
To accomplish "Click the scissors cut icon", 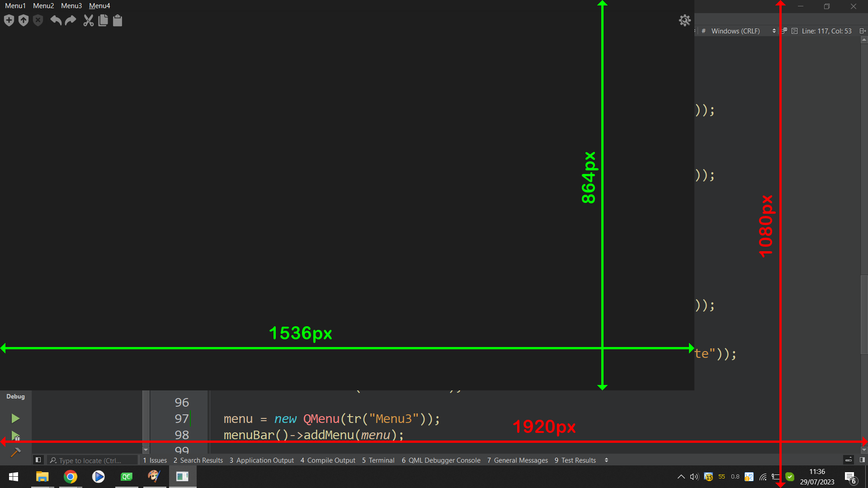I will tap(88, 20).
